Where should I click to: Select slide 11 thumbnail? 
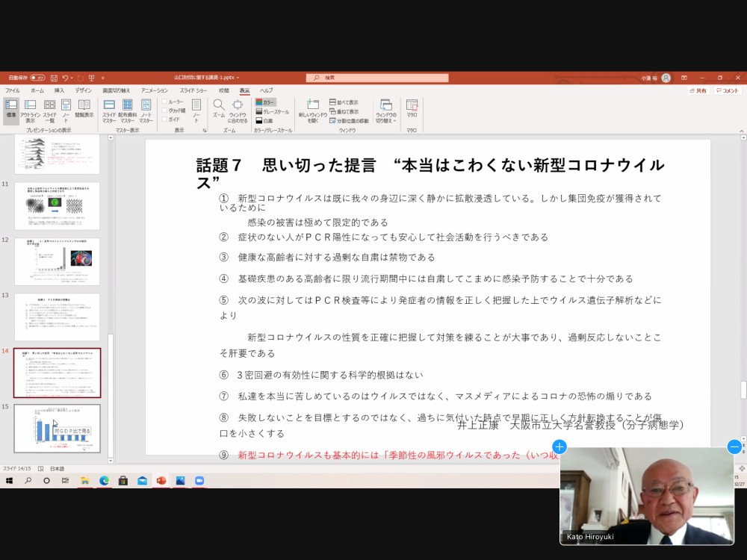58,206
